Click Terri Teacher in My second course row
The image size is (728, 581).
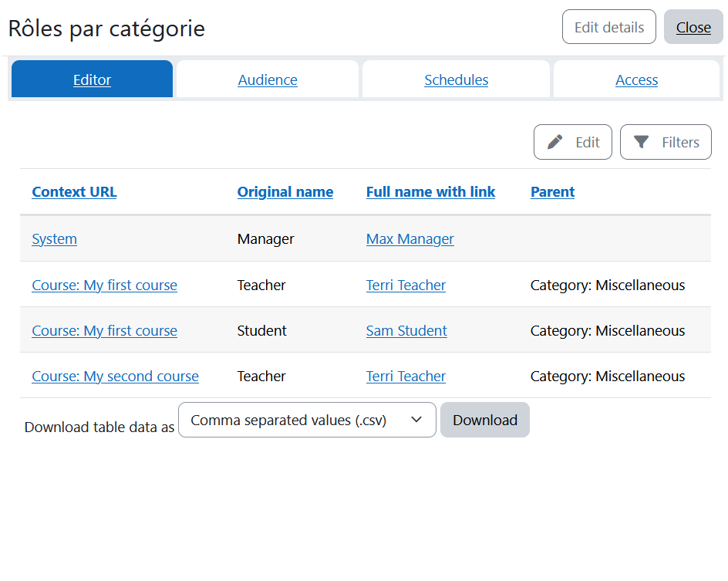(406, 377)
